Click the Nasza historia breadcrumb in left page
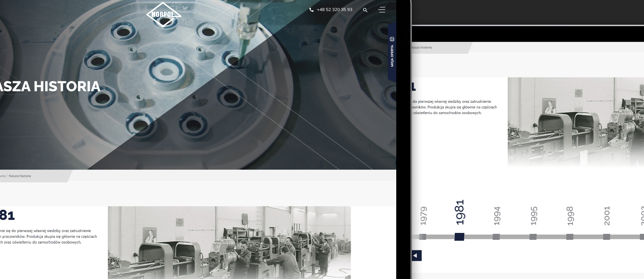Screen dimensions: 644x279 coord(20,176)
